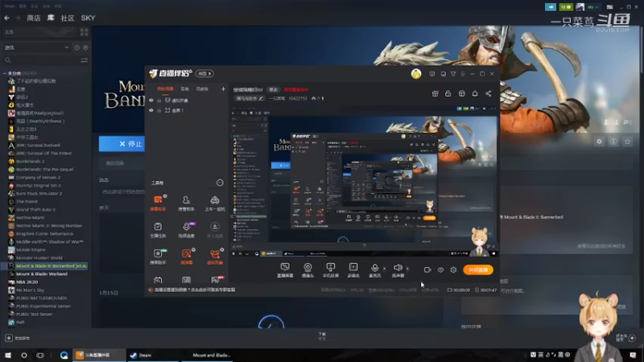644x362 pixels.
Task: Click the share icon in streaming tool
Action: point(489,93)
